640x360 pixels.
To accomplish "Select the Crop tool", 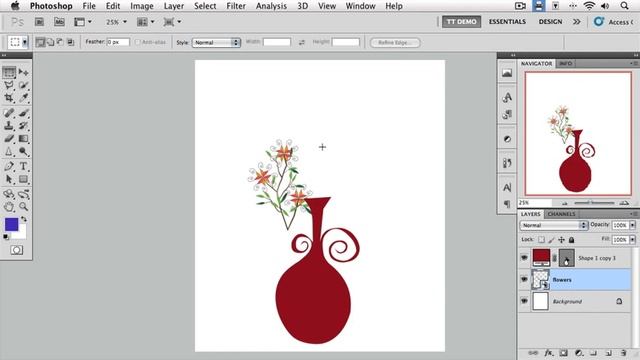I will point(9,98).
